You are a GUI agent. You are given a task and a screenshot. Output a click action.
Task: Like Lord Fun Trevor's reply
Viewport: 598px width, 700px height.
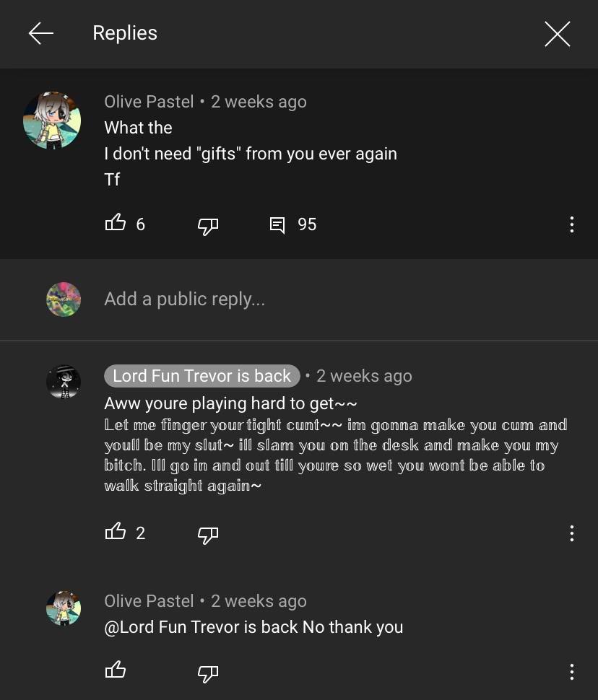[116, 533]
